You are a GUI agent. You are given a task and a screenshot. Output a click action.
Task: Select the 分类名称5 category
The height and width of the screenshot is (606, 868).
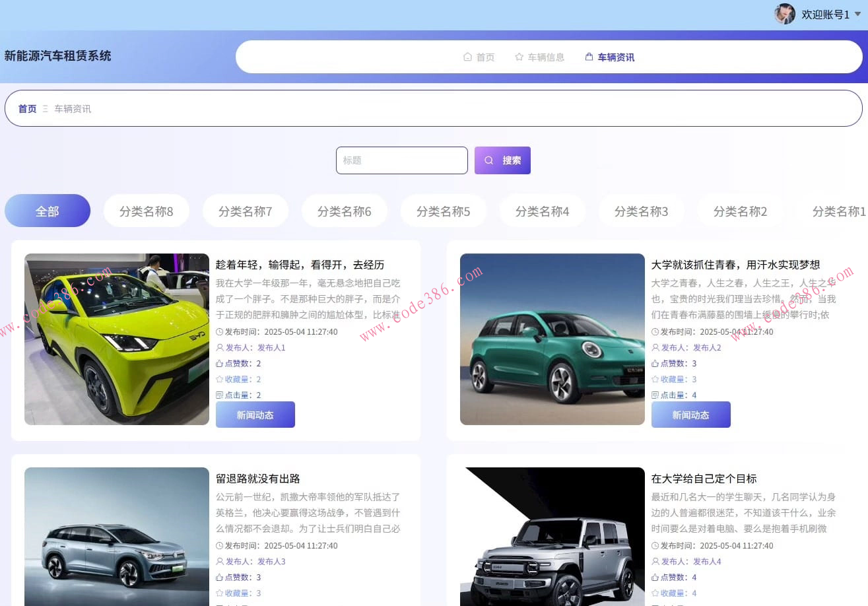(x=443, y=211)
